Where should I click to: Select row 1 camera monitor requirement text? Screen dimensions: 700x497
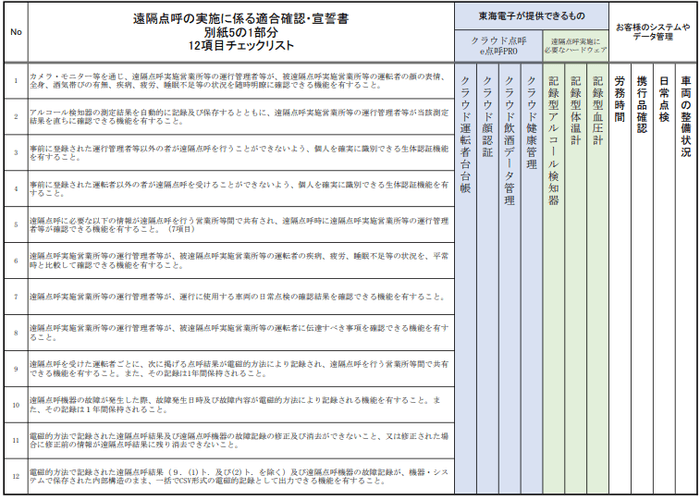point(238,80)
